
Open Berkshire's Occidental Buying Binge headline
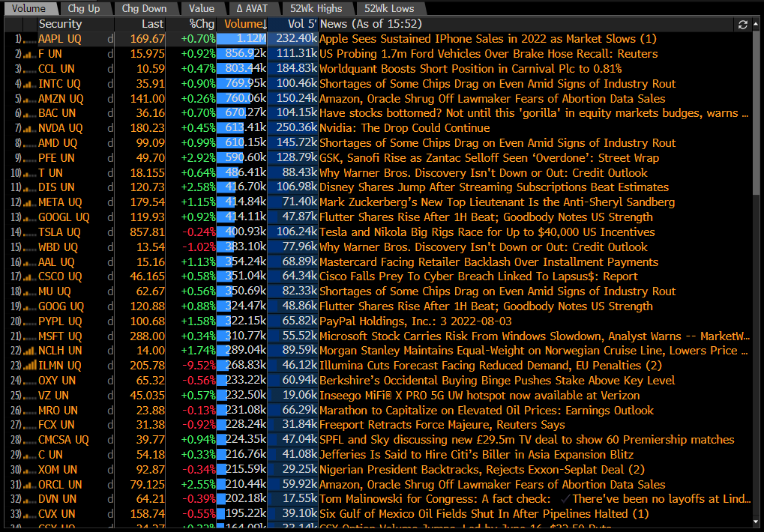497,381
